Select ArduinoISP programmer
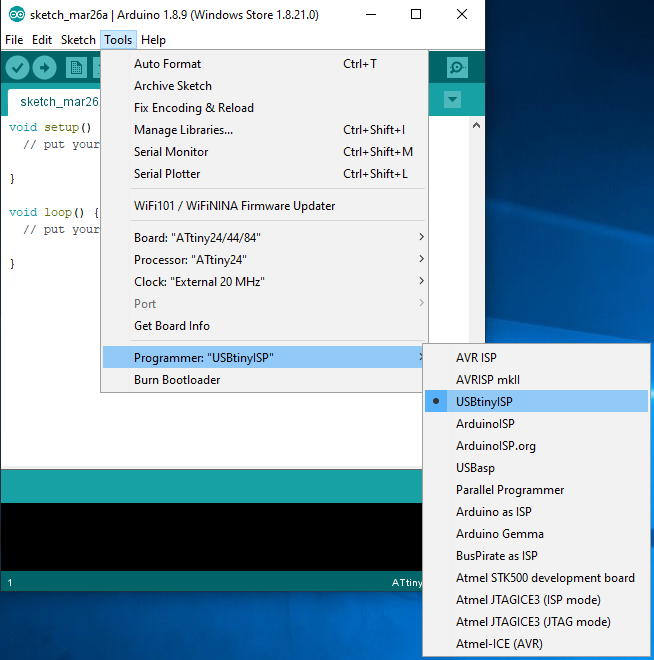 [536, 423]
